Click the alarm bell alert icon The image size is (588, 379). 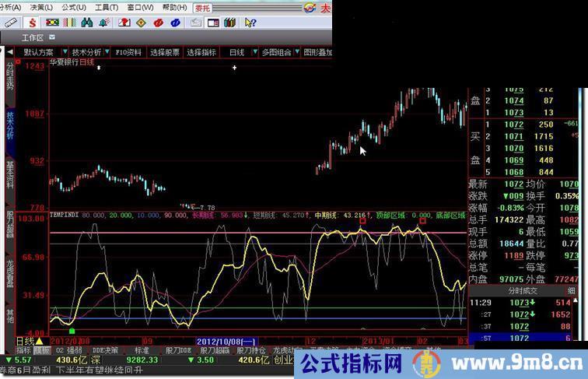click(104, 23)
